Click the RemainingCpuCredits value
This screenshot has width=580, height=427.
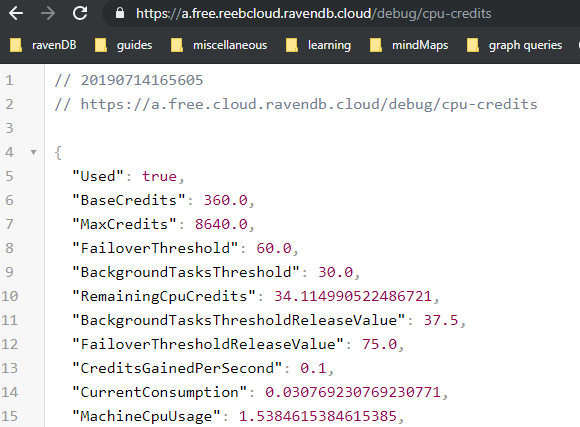tap(353, 296)
